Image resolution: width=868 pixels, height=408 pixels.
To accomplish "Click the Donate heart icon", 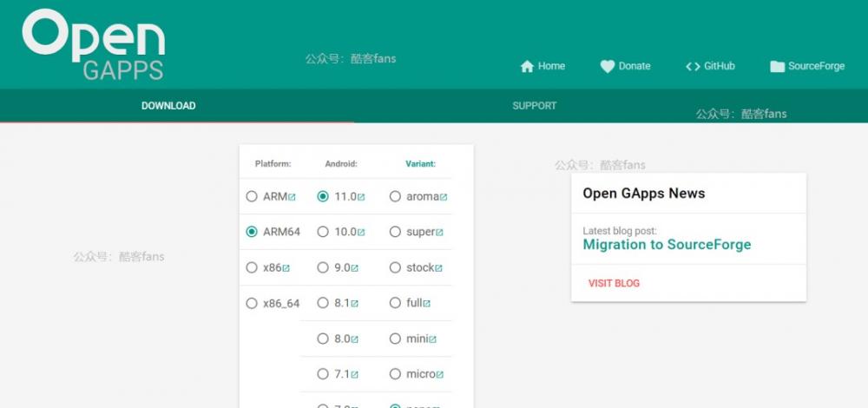I will [608, 67].
